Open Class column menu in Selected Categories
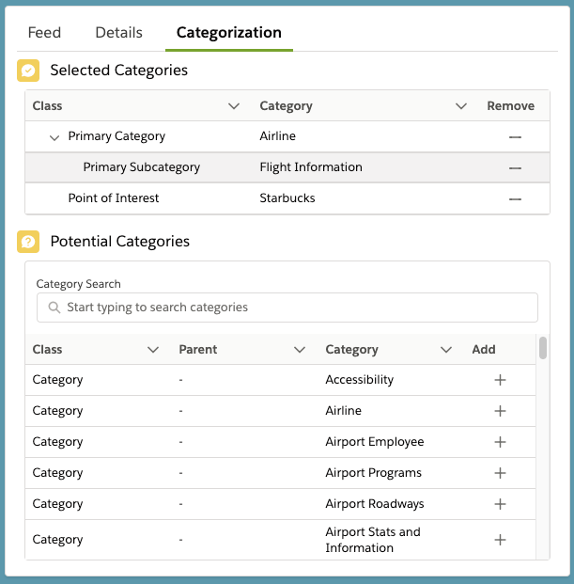Image resolution: width=574 pixels, height=584 pixels. (234, 106)
